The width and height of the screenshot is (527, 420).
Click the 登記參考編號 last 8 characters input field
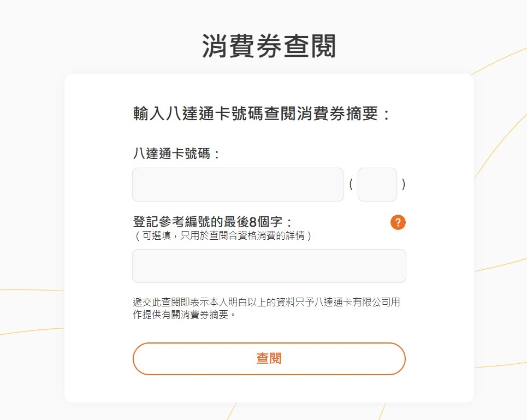(269, 265)
